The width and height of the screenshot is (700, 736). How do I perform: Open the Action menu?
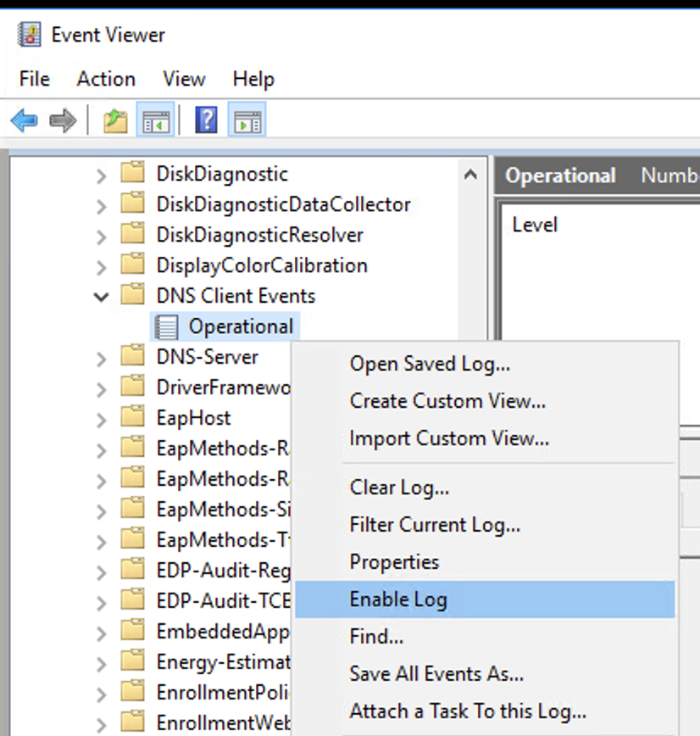[x=106, y=79]
